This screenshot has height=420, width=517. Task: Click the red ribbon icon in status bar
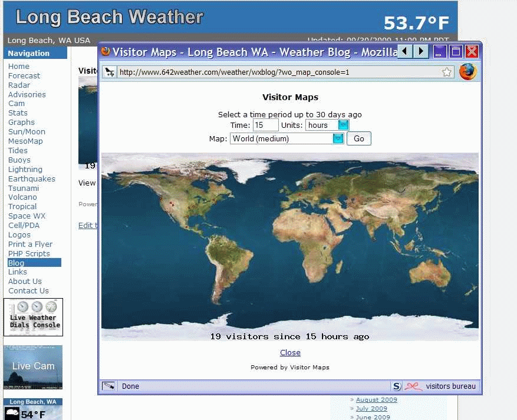click(x=413, y=386)
